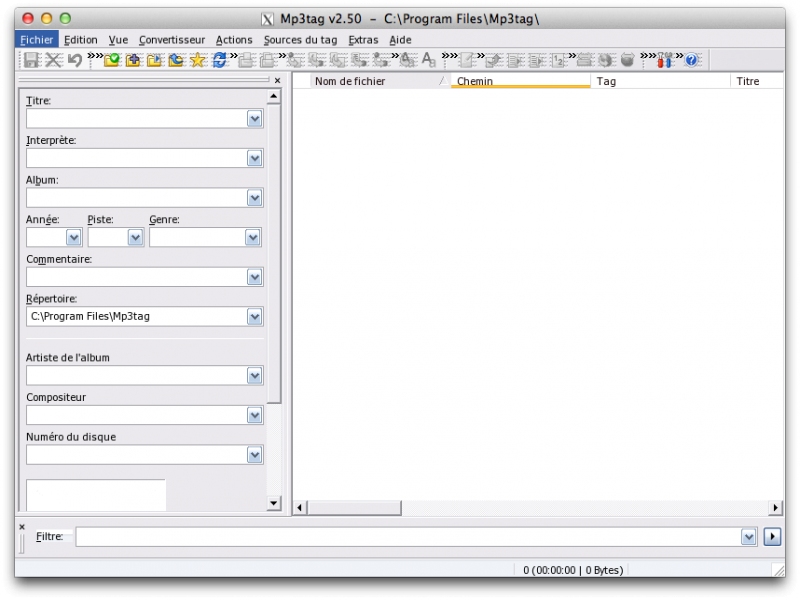Open the Convertisseur menu

click(x=172, y=40)
